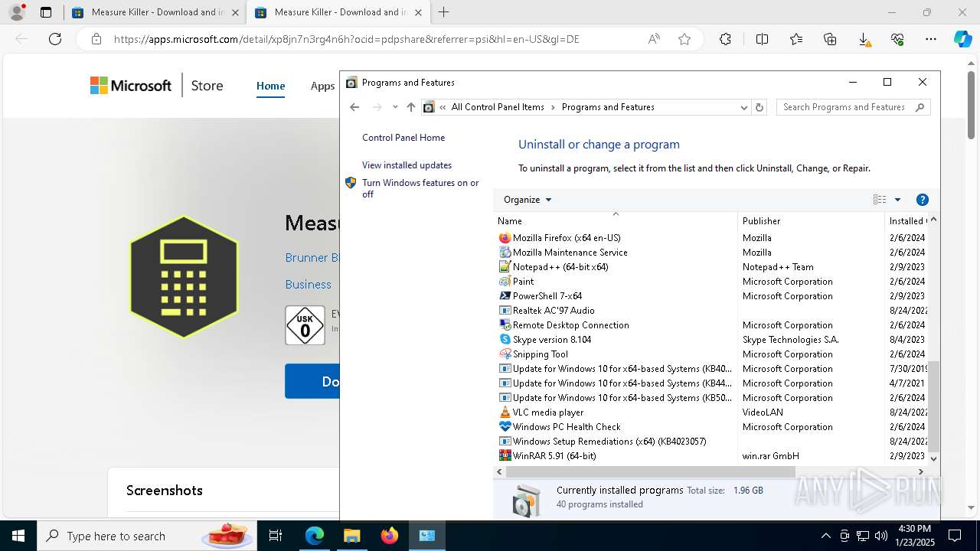Open a new Edge tab
Viewport: 980px width, 551px height.
[x=443, y=12]
